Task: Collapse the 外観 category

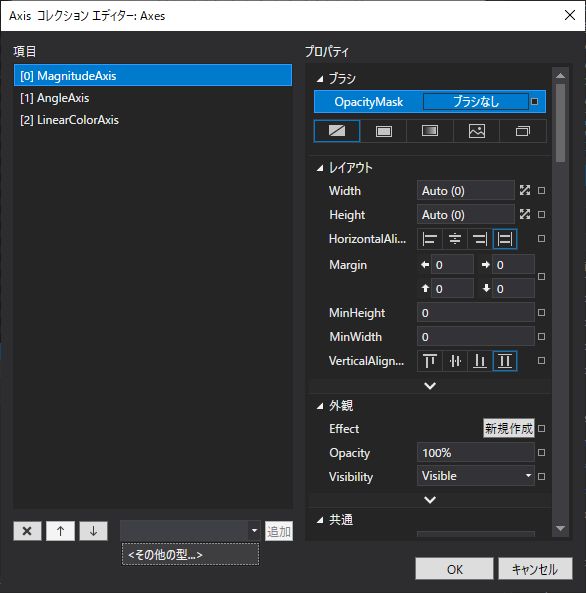Action: pyautogui.click(x=320, y=406)
